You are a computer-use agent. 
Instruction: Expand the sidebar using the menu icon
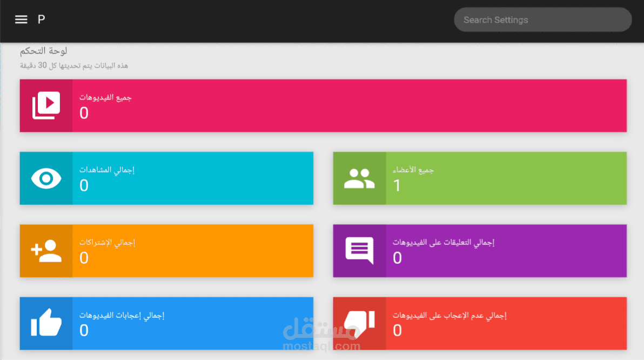tap(21, 19)
